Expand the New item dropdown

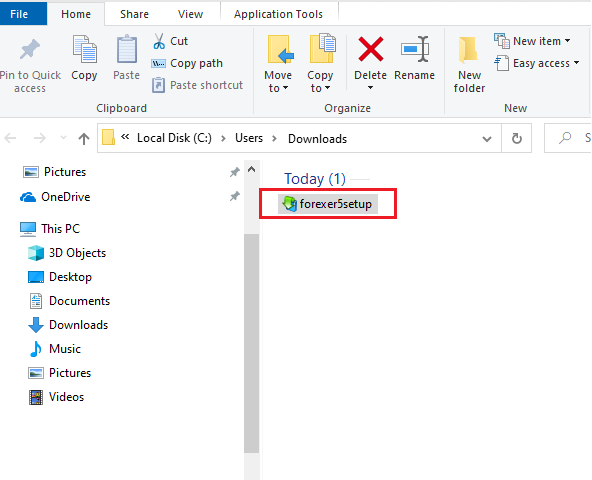(532, 41)
